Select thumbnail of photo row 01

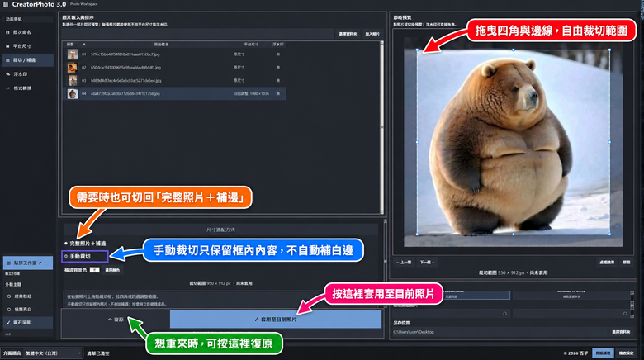(73, 54)
